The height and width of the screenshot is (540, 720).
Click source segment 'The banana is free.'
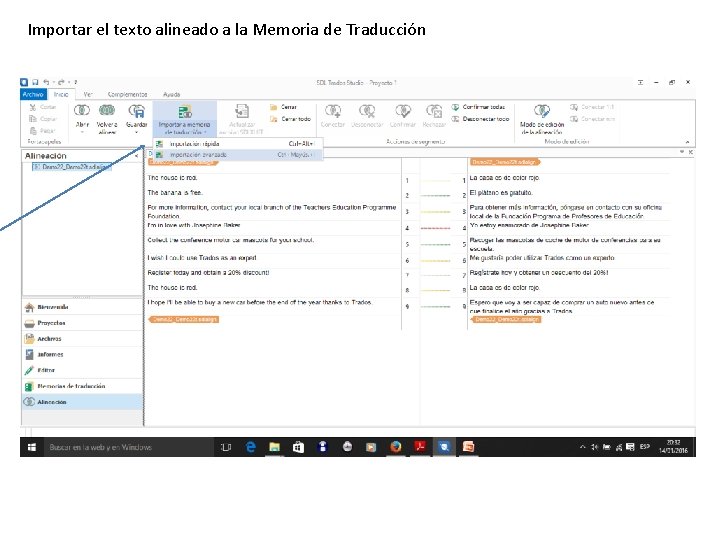(x=175, y=192)
